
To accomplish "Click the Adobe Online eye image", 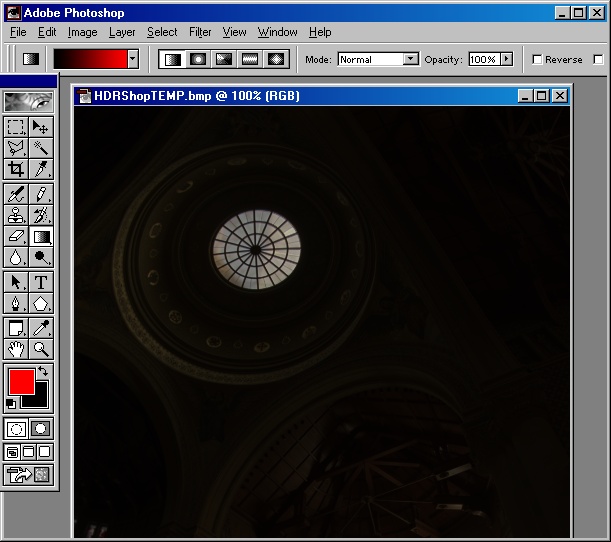I will [28, 102].
